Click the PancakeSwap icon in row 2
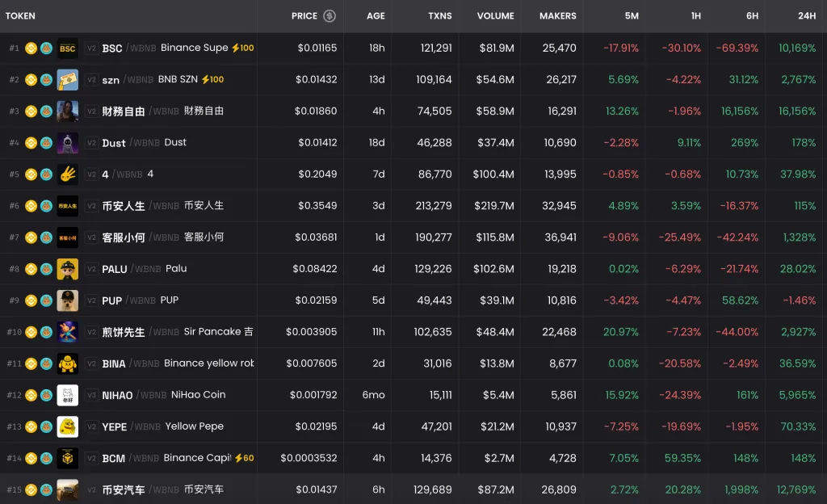Viewport: 827px width, 504px height. 46,80
